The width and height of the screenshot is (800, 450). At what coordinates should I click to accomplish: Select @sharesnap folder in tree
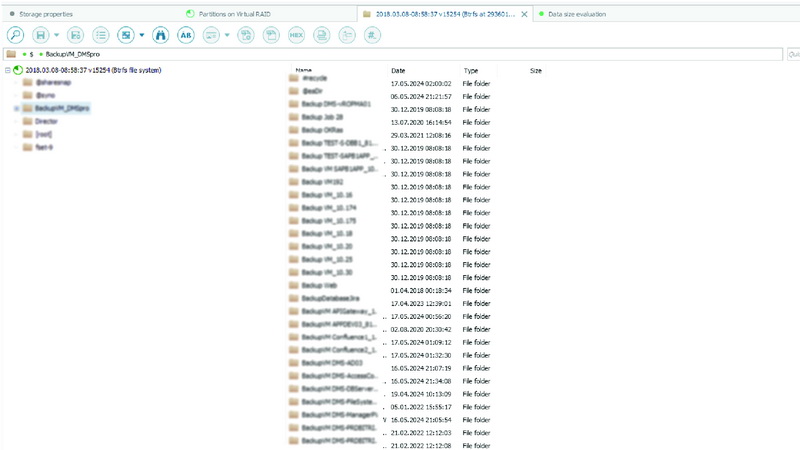[x=53, y=83]
